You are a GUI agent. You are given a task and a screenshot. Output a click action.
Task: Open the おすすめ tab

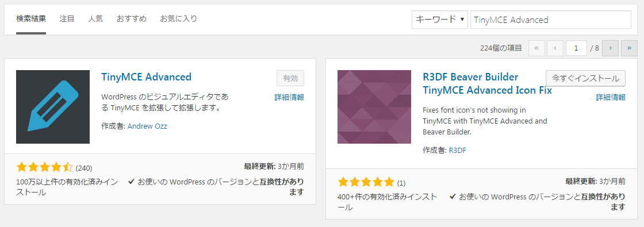tap(132, 18)
